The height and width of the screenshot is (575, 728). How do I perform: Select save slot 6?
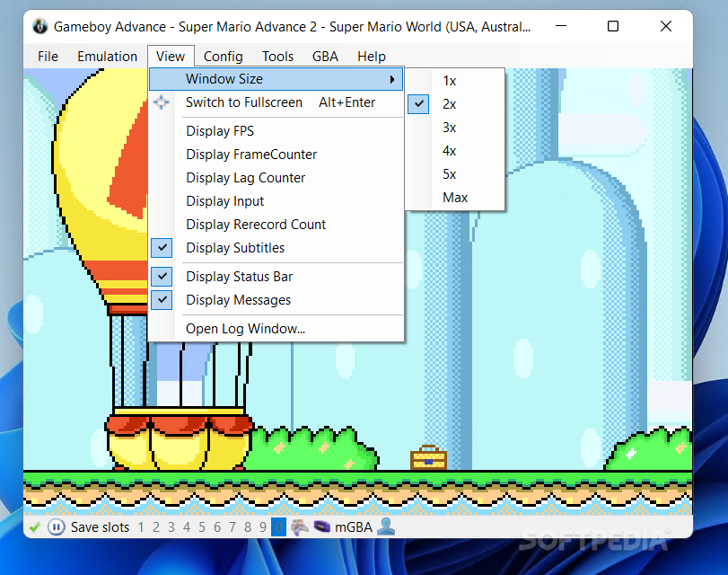(217, 527)
